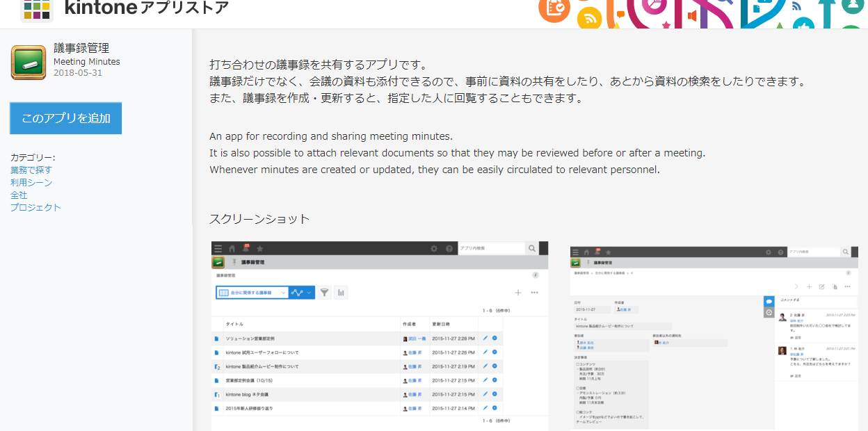Click the 議事録管理 app name text
The width and height of the screenshot is (868, 431).
coord(81,48)
